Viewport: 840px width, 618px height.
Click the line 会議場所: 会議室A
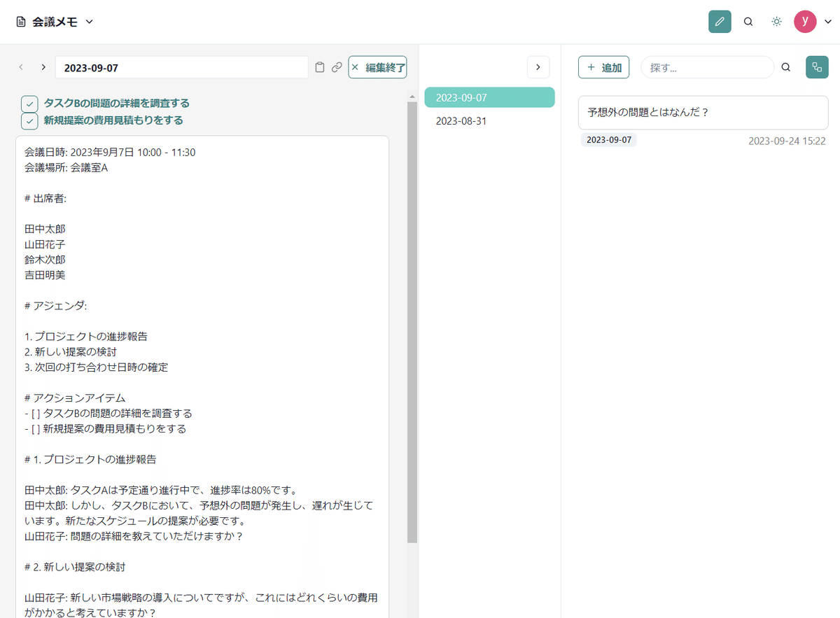click(x=66, y=167)
